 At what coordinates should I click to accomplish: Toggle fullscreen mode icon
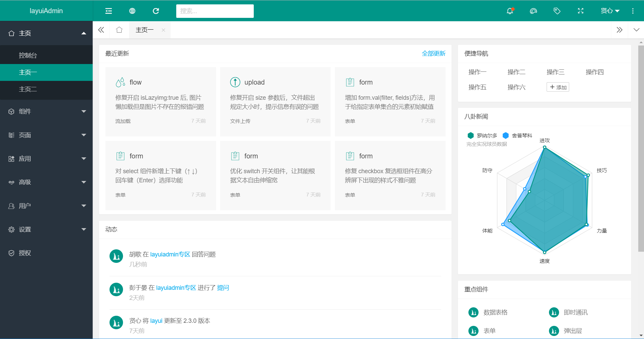point(580,11)
